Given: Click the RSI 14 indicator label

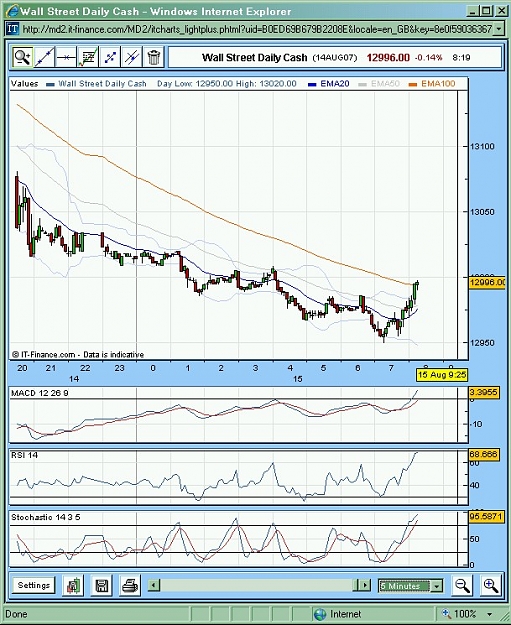Looking at the screenshot, I should (25, 455).
